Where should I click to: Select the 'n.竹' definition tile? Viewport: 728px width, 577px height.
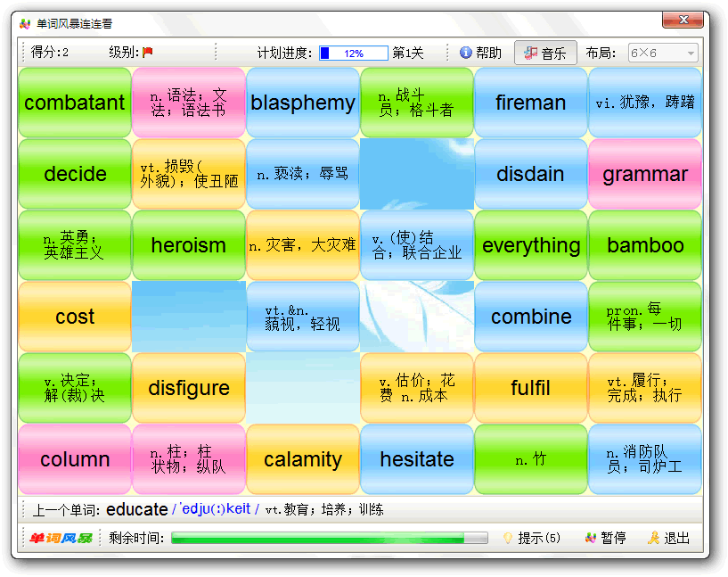(x=531, y=459)
